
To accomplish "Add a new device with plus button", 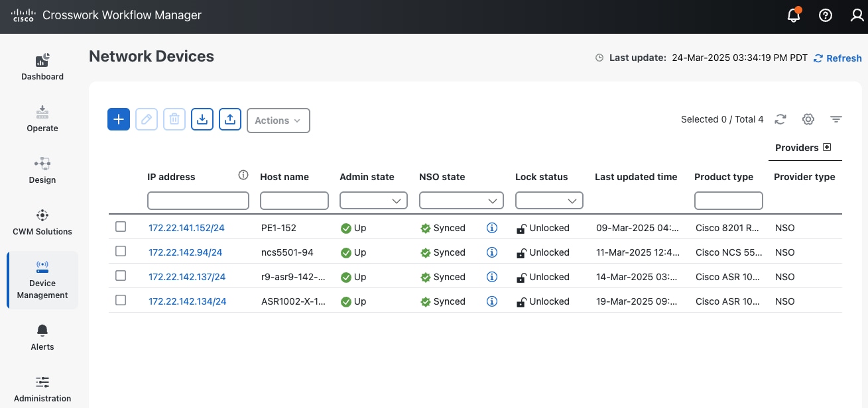I will coord(119,119).
